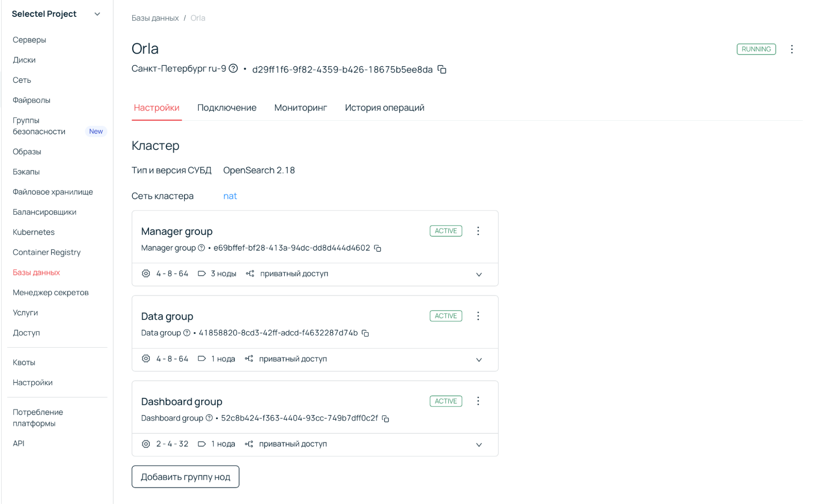Copy the Manager group ID
Image resolution: width=816 pixels, height=504 pixels.
pyautogui.click(x=378, y=248)
